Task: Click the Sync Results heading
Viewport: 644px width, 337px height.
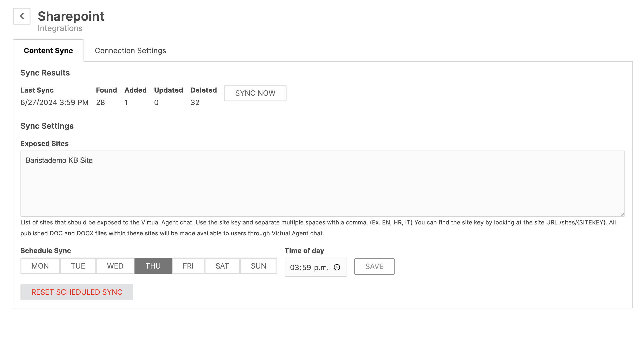Action: [x=45, y=73]
